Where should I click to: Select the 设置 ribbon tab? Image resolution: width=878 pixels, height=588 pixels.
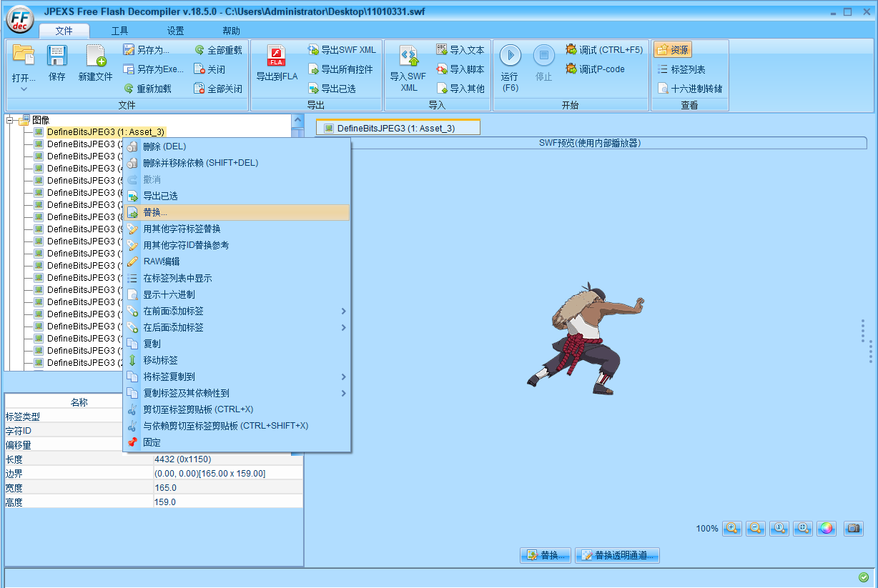[x=176, y=31]
